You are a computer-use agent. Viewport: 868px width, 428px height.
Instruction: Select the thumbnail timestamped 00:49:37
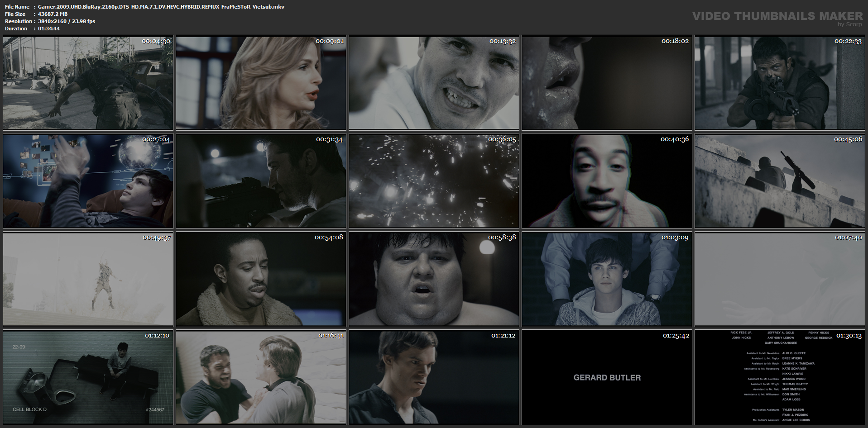point(88,279)
